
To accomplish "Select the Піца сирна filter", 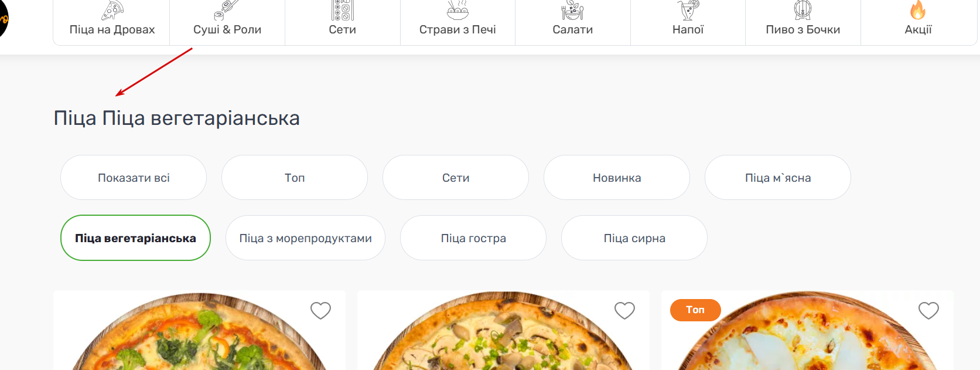I will point(634,238).
